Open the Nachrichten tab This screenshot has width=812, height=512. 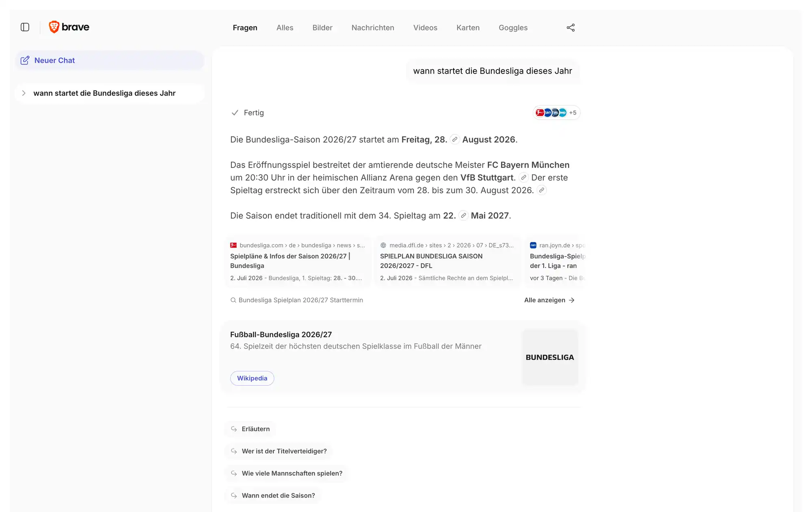373,28
